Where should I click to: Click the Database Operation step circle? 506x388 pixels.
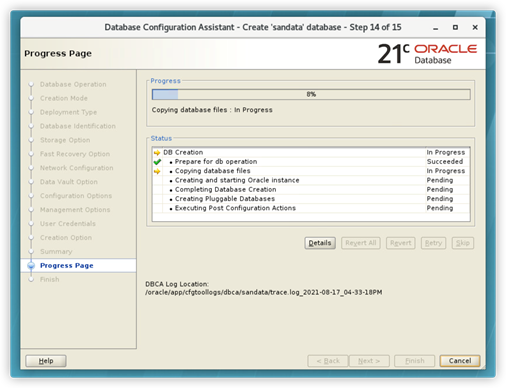point(31,84)
